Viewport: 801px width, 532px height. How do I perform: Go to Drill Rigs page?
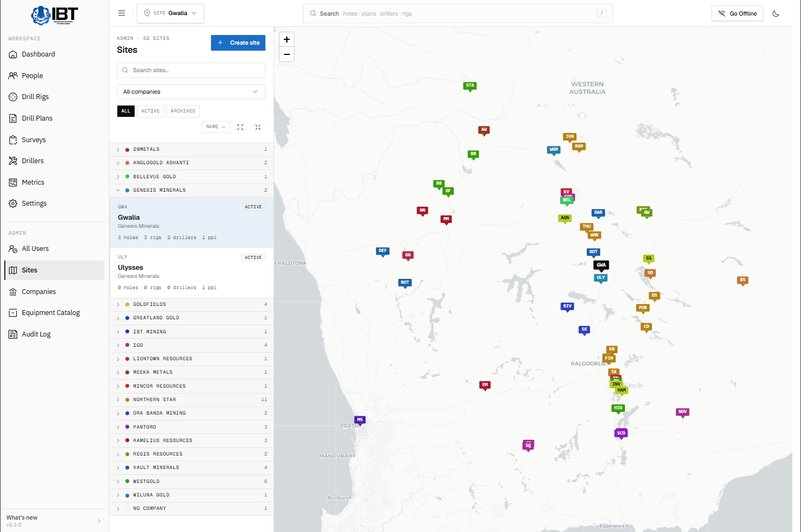(x=54, y=97)
